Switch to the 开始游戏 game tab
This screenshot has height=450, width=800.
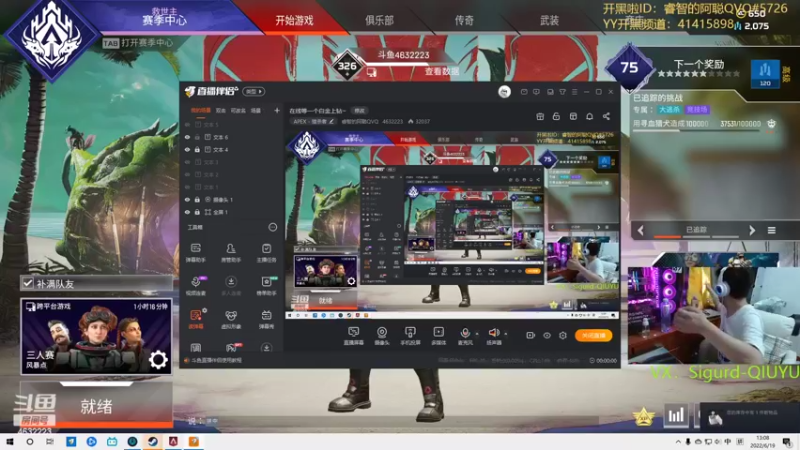pyautogui.click(x=294, y=20)
